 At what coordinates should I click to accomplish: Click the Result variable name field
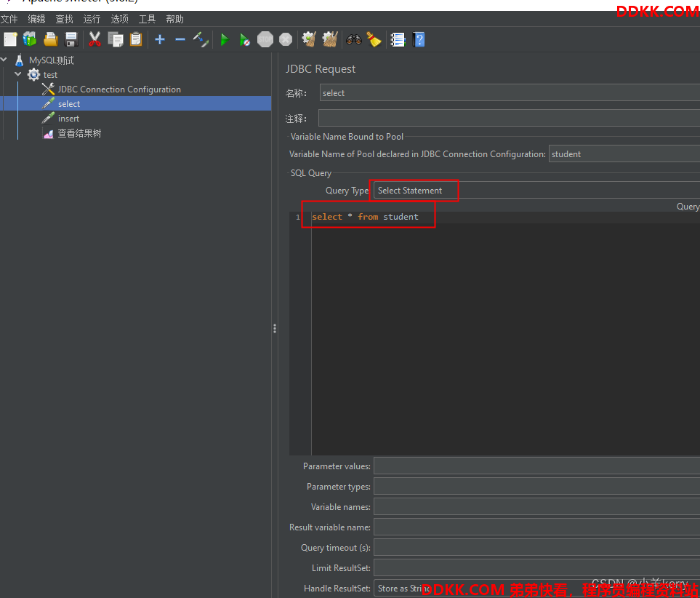[536, 527]
